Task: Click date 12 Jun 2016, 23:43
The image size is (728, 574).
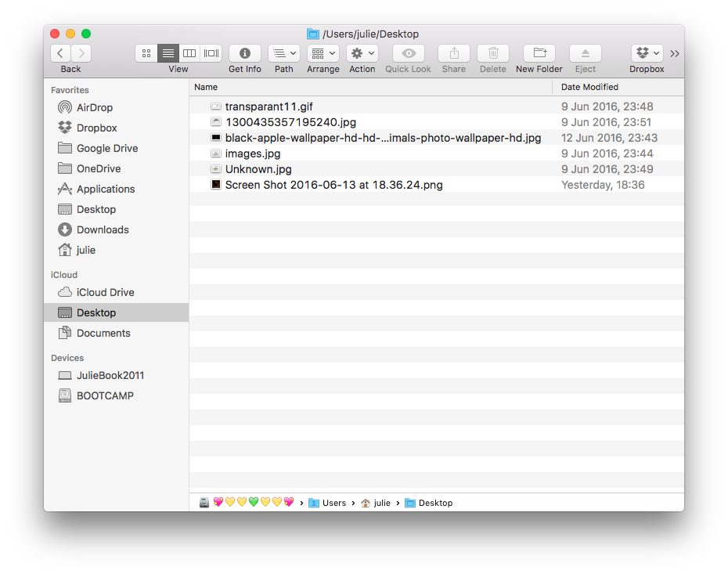Action: (609, 138)
